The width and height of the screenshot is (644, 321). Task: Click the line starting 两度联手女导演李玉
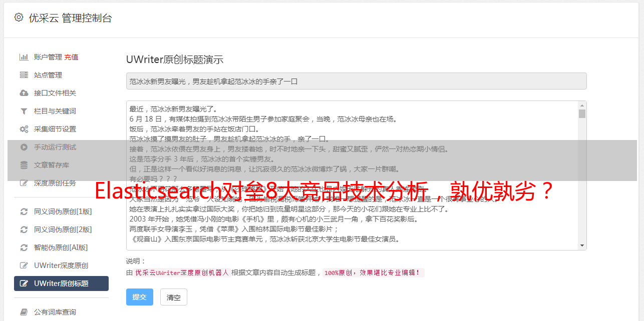(x=234, y=229)
